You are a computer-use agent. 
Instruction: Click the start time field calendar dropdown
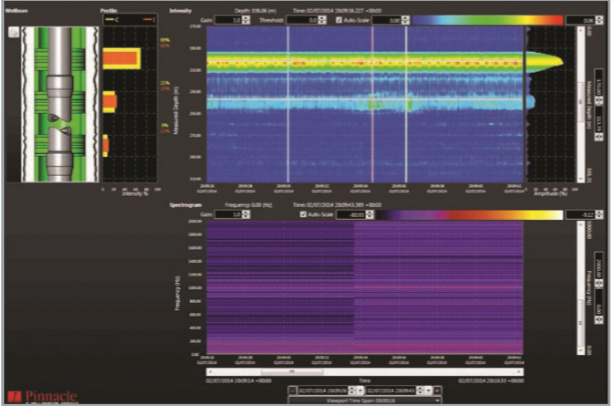358,388
